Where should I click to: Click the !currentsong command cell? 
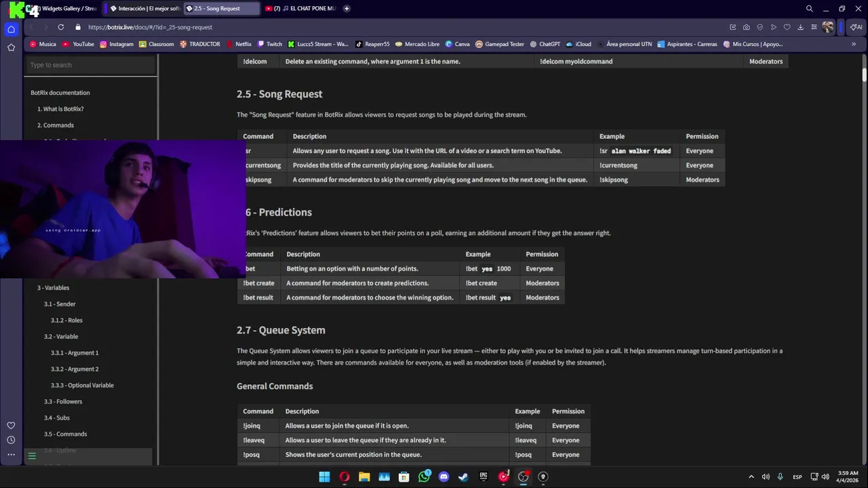[263, 165]
